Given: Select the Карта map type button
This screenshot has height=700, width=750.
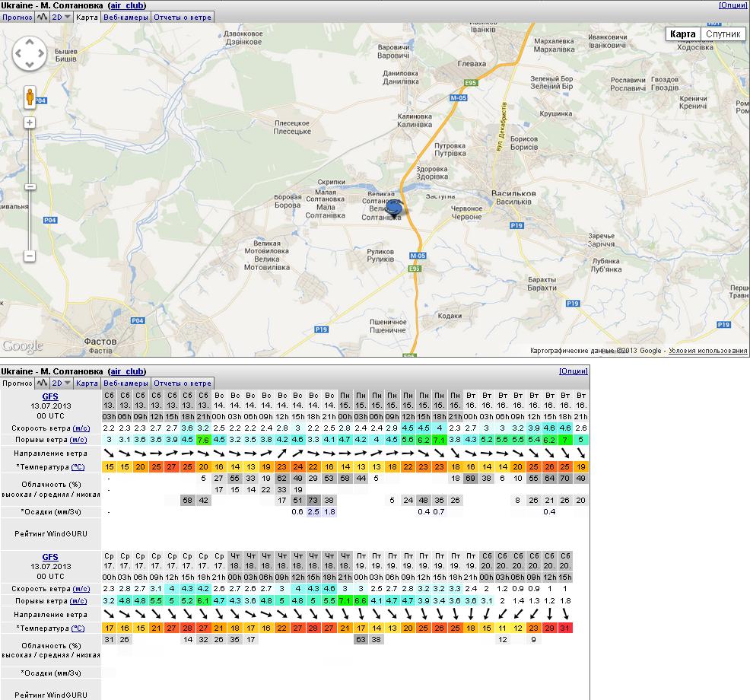Looking at the screenshot, I should click(682, 34).
